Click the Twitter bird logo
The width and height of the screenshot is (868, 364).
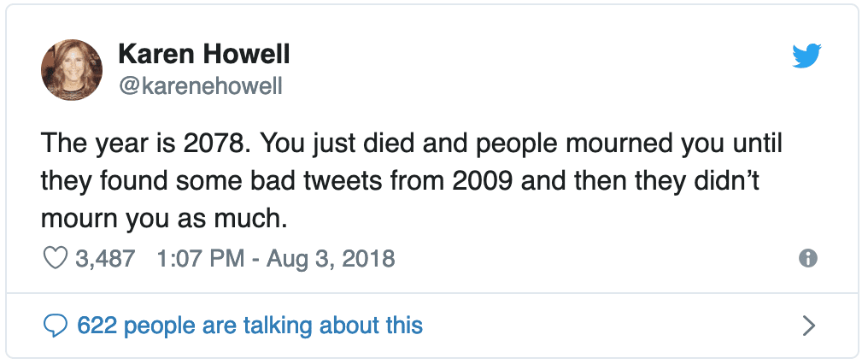[x=806, y=56]
